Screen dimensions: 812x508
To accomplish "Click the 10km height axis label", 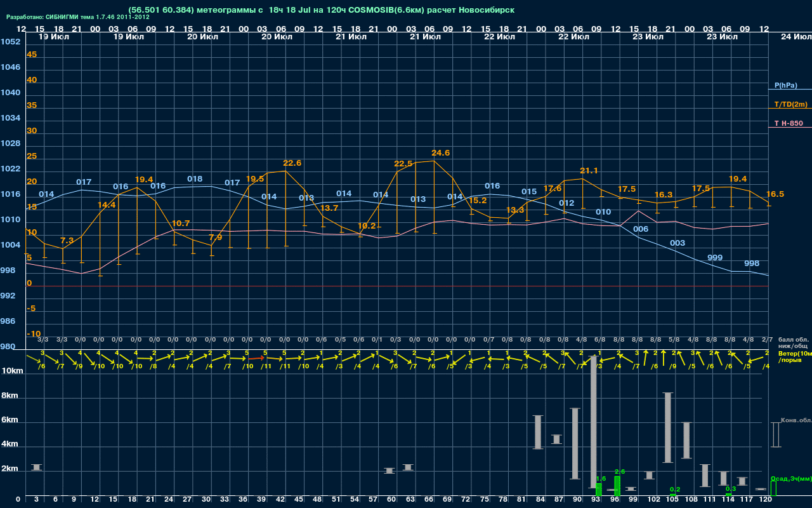I will coord(13,371).
